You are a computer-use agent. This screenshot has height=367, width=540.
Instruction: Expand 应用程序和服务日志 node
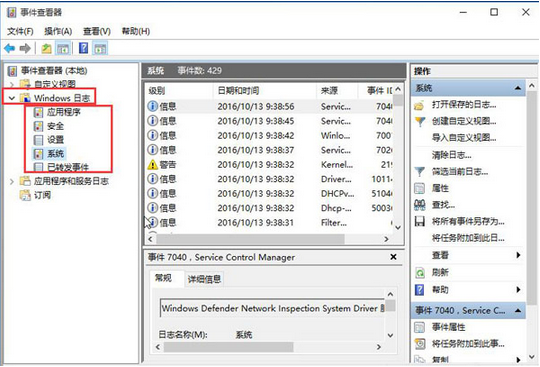pos(12,181)
